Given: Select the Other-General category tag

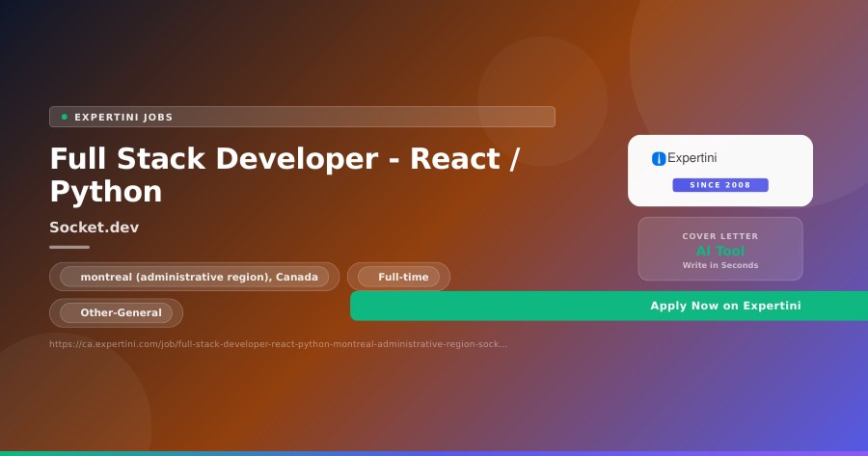Looking at the screenshot, I should [x=117, y=312].
